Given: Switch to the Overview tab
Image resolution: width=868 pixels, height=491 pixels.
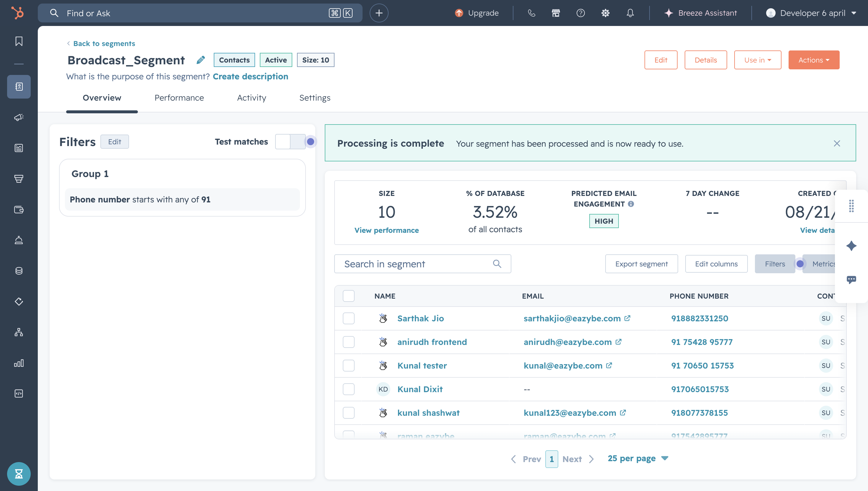Looking at the screenshot, I should click(x=102, y=98).
